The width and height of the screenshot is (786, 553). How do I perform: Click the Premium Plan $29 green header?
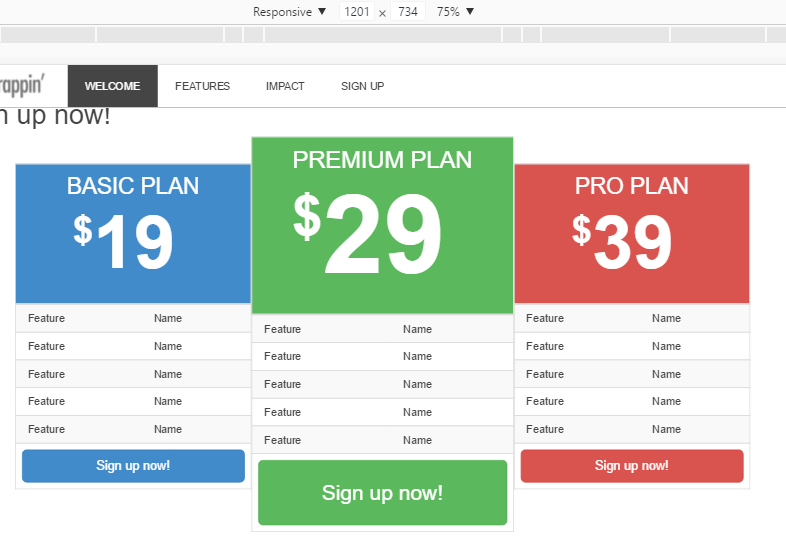(382, 225)
